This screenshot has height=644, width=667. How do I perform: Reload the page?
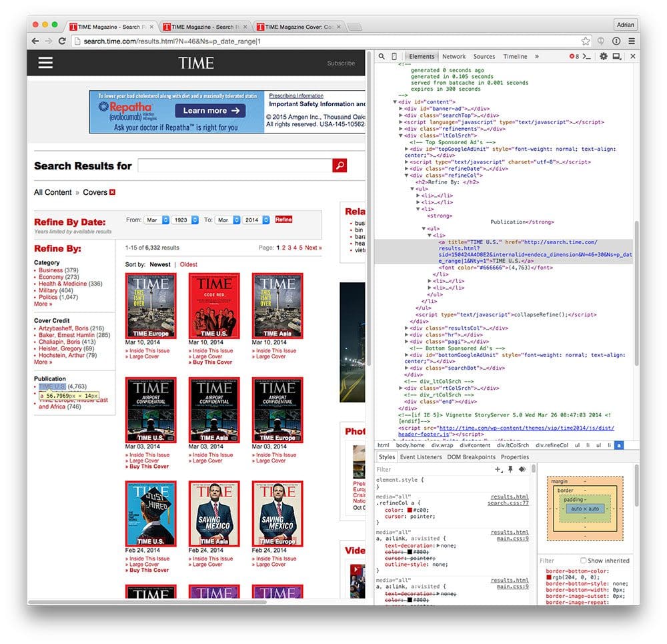pyautogui.click(x=62, y=41)
